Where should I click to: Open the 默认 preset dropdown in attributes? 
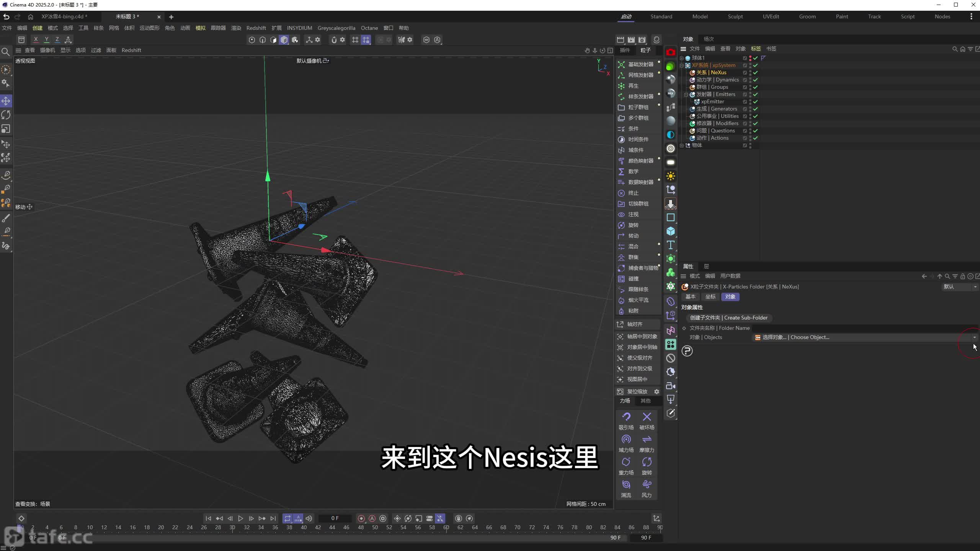[960, 287]
